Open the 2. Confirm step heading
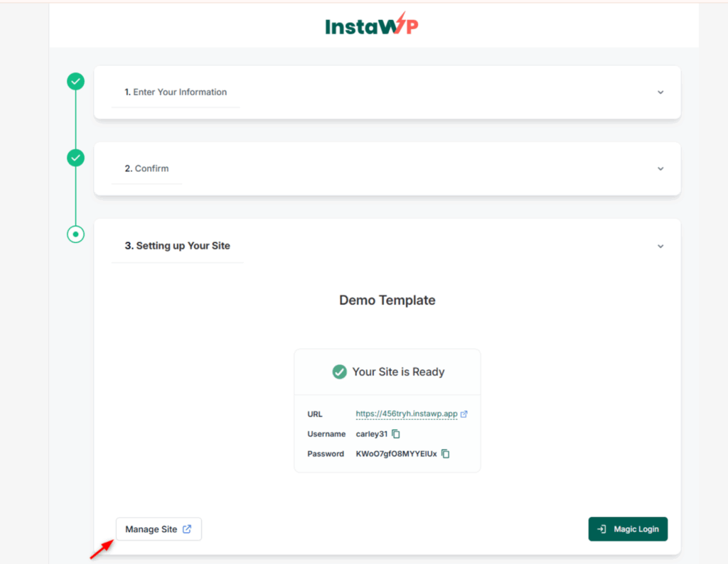This screenshot has height=564, width=728. 146,169
